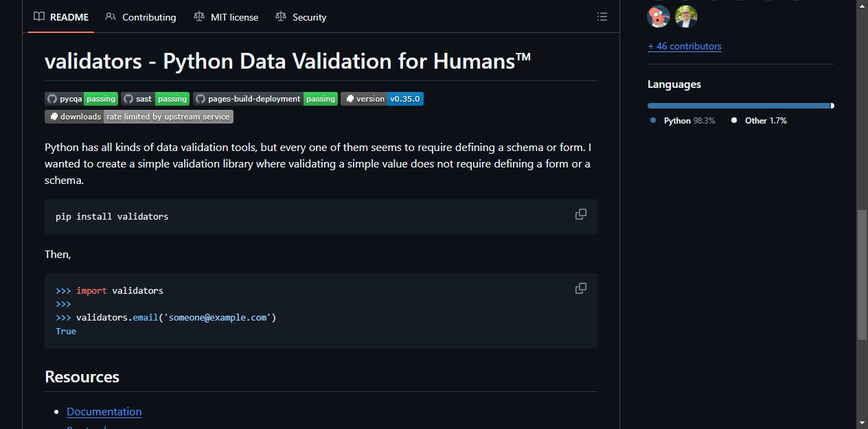Open the + 46 contributors link
This screenshot has height=429, width=868.
coord(685,46)
